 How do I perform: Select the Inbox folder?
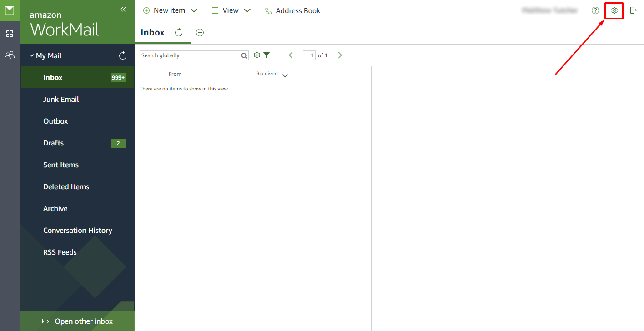pyautogui.click(x=78, y=77)
